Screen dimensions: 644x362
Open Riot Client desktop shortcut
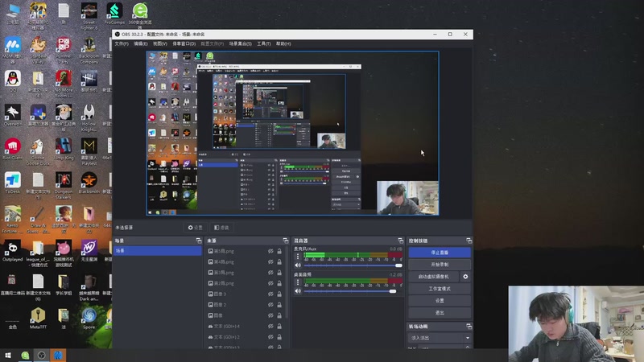[13, 149]
